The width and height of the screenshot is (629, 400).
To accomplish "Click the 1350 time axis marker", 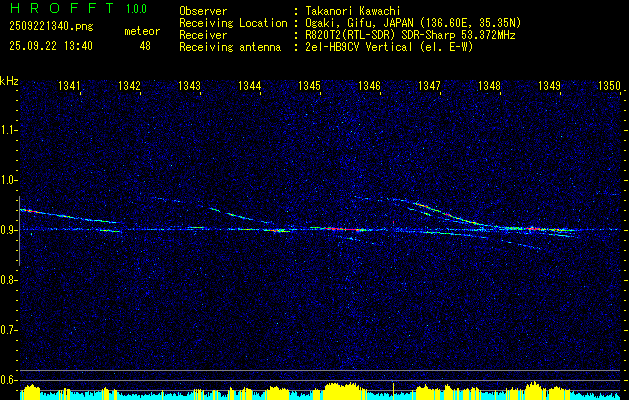I will (x=609, y=85).
